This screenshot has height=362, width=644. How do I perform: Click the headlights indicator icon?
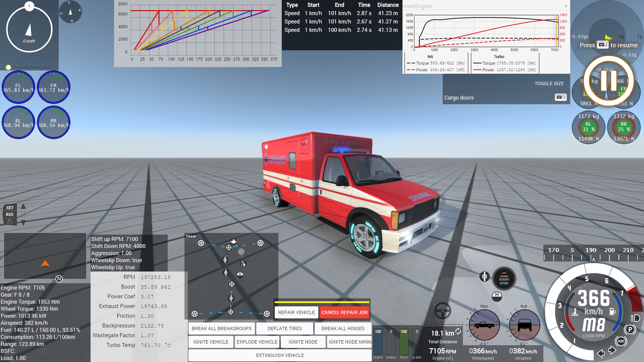pyautogui.click(x=635, y=318)
